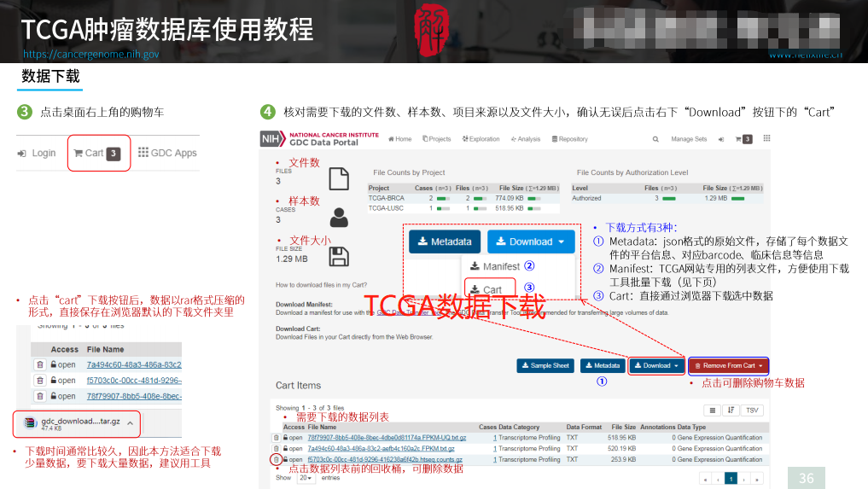Go to the last page with » button
The width and height of the screenshot is (868, 489).
[x=757, y=479]
